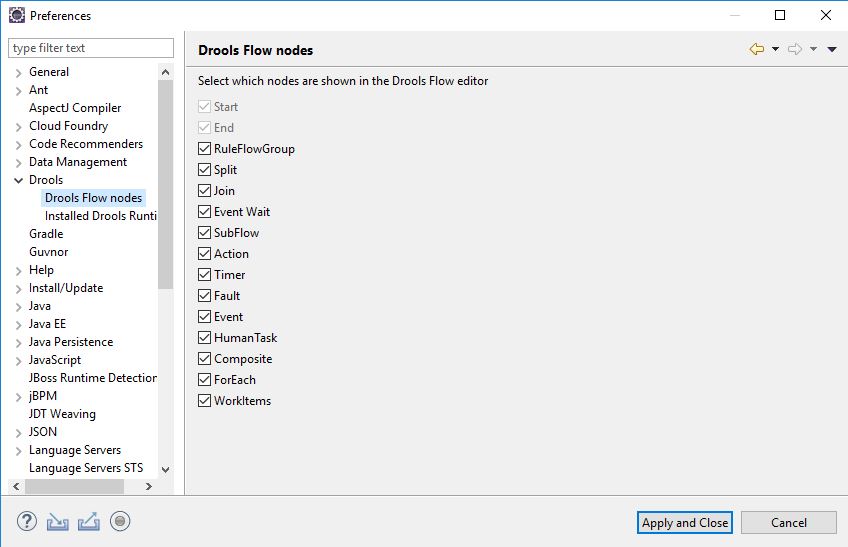Click the yellow Back arrow icon
Image resolution: width=848 pixels, height=547 pixels.
[757, 49]
